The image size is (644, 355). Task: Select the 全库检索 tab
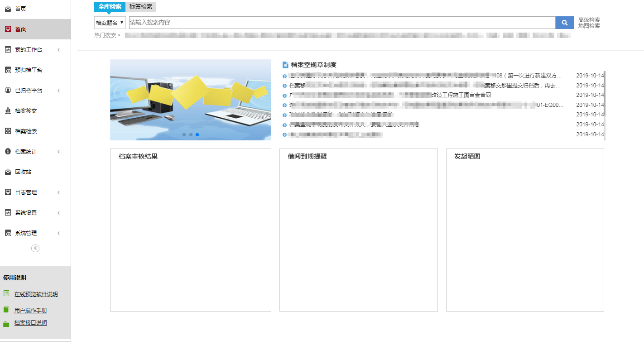tap(110, 7)
